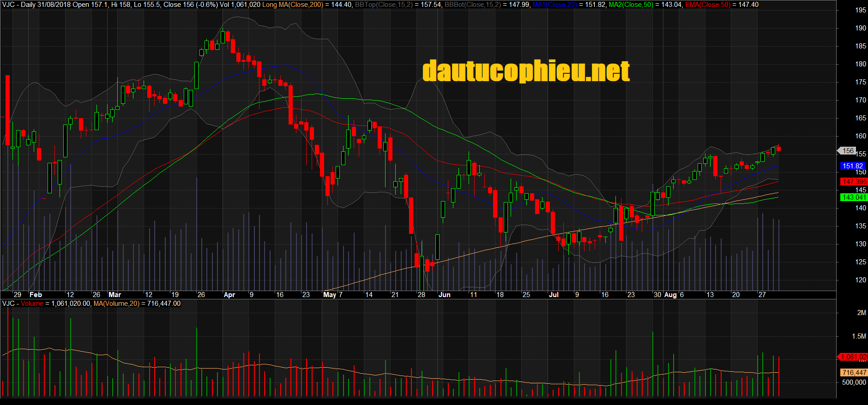Click the 2M mark on volume axis
868x405 pixels.
[861, 313]
